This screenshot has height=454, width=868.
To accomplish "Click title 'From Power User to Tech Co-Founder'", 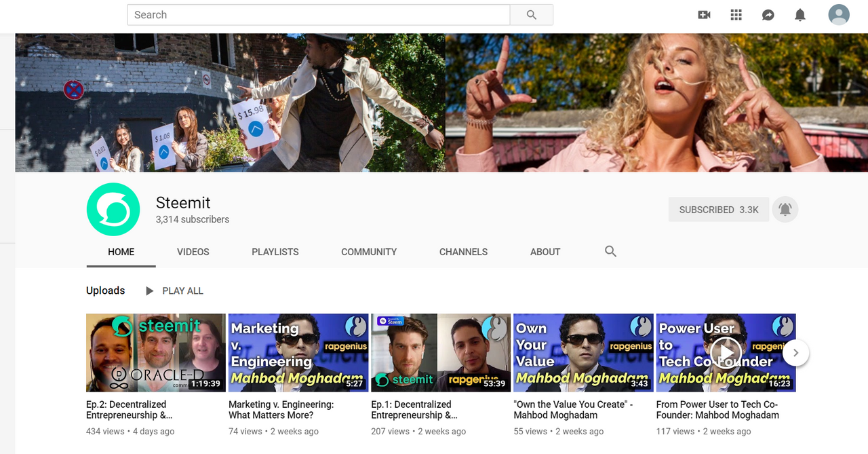I will [x=717, y=410].
